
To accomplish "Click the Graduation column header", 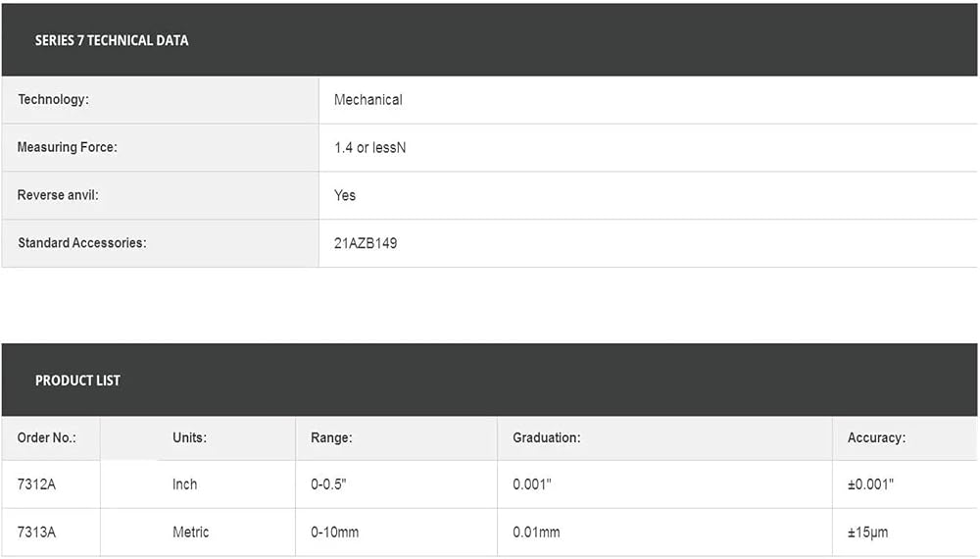I will click(546, 437).
